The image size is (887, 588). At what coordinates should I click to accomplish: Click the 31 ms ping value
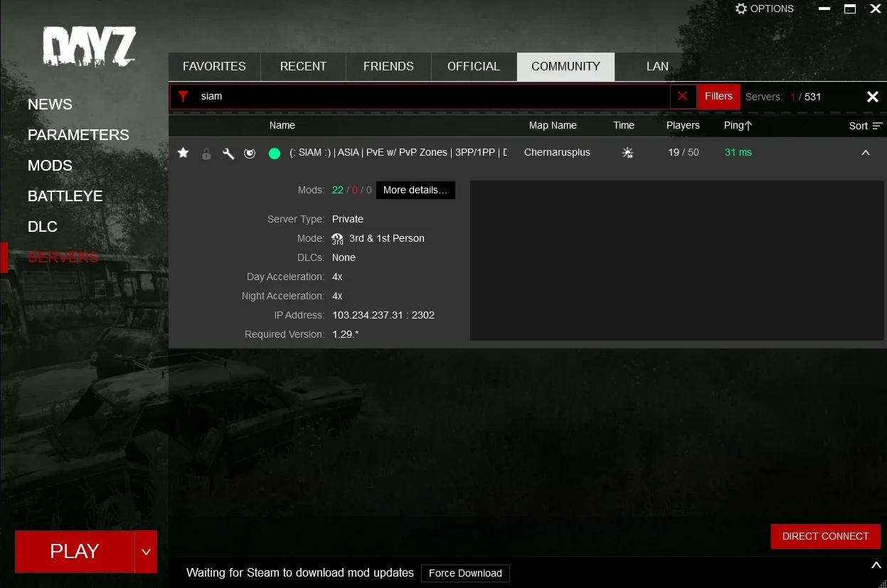(x=738, y=153)
